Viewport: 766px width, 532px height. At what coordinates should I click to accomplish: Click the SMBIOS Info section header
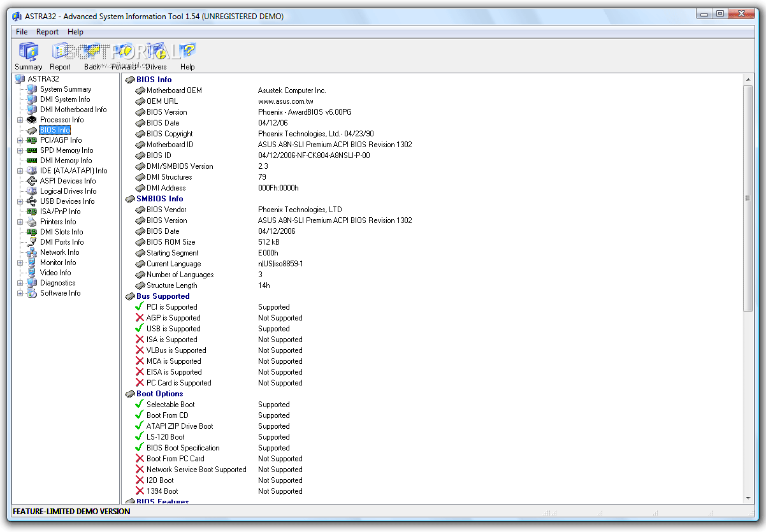(x=159, y=199)
